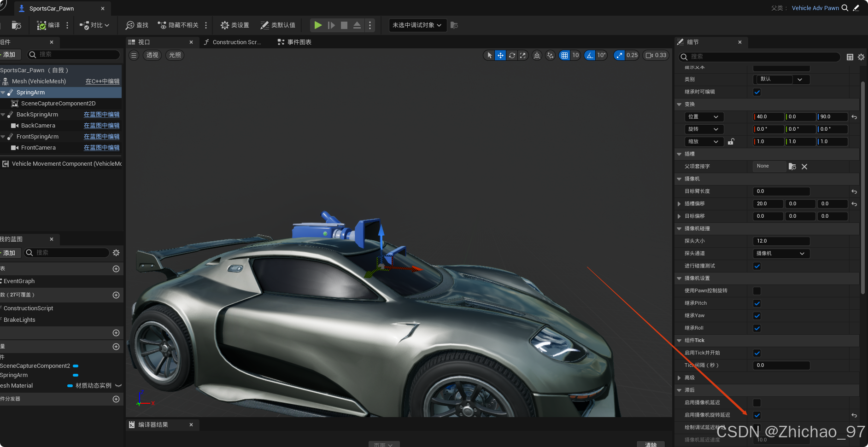The width and height of the screenshot is (868, 447).
Task: Enable camera lag checkbox
Action: click(x=757, y=403)
